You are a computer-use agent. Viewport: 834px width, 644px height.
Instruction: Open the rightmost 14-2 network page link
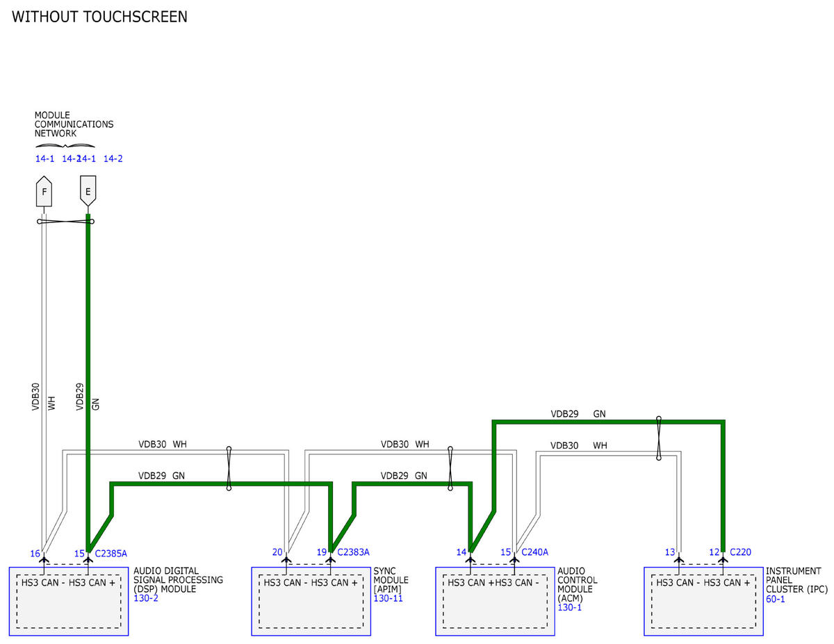coord(113,158)
